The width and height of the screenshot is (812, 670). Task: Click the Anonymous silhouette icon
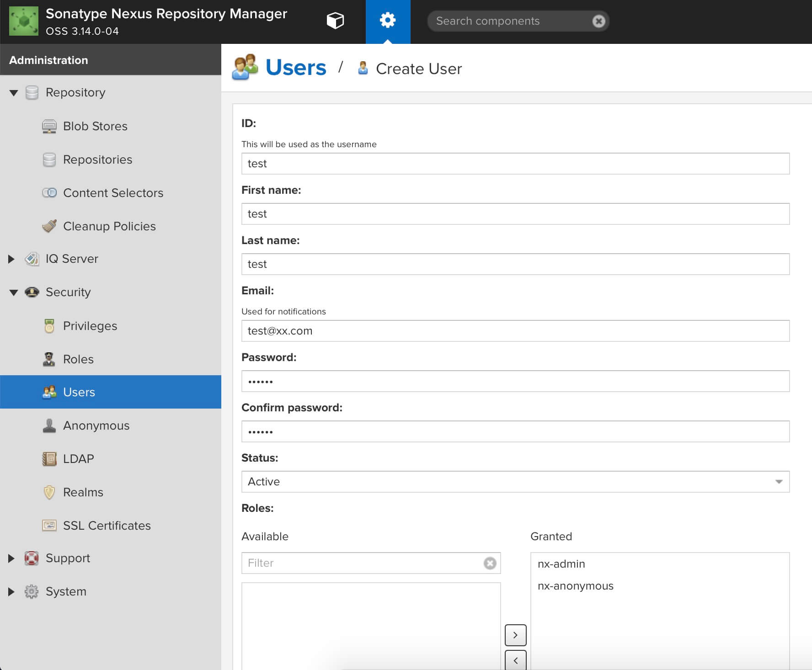point(49,425)
